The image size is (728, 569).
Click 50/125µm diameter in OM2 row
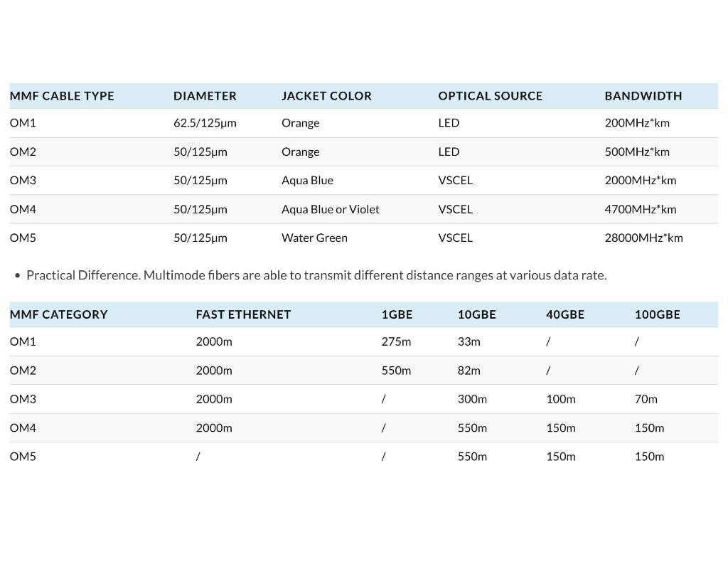point(200,152)
